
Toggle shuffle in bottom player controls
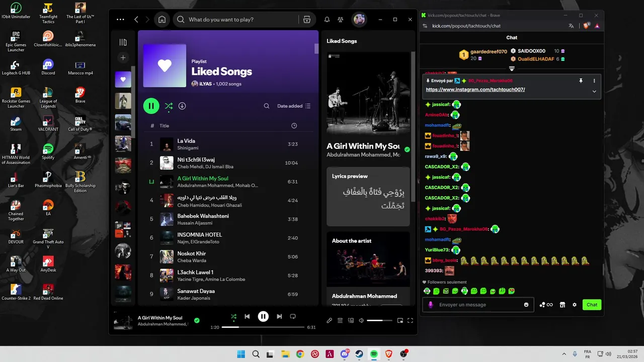click(x=233, y=317)
